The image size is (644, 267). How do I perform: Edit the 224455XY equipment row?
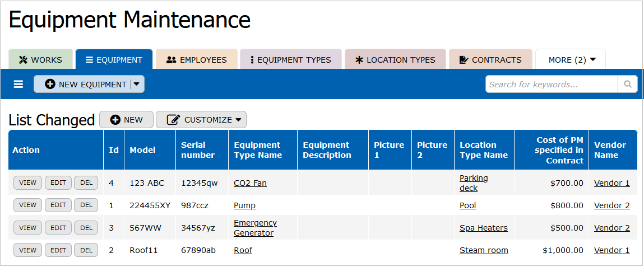[x=58, y=205]
